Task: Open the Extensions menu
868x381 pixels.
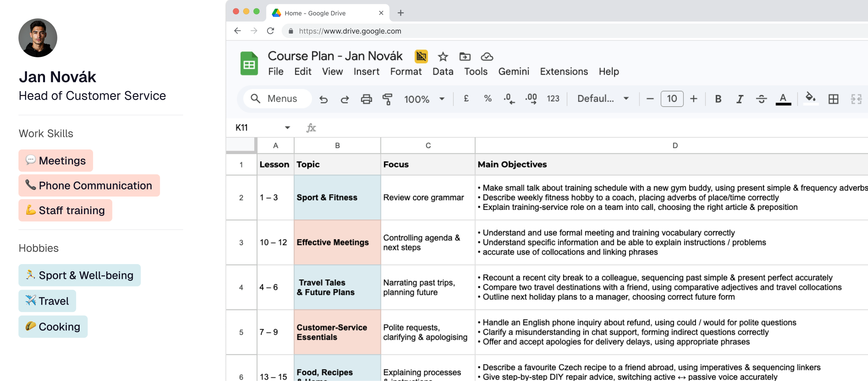Action: click(x=564, y=72)
